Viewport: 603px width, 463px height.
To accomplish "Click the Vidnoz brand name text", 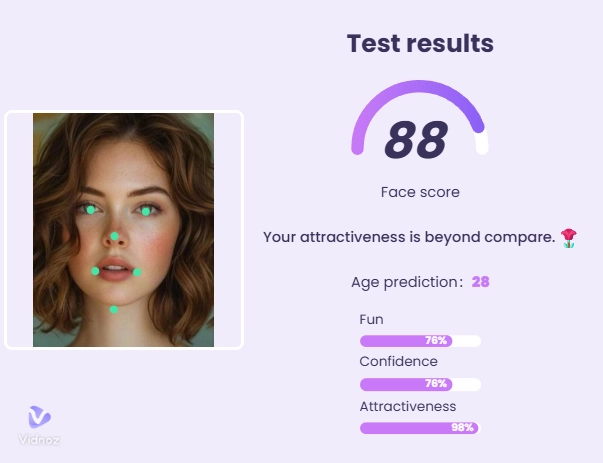I will pyautogui.click(x=39, y=440).
